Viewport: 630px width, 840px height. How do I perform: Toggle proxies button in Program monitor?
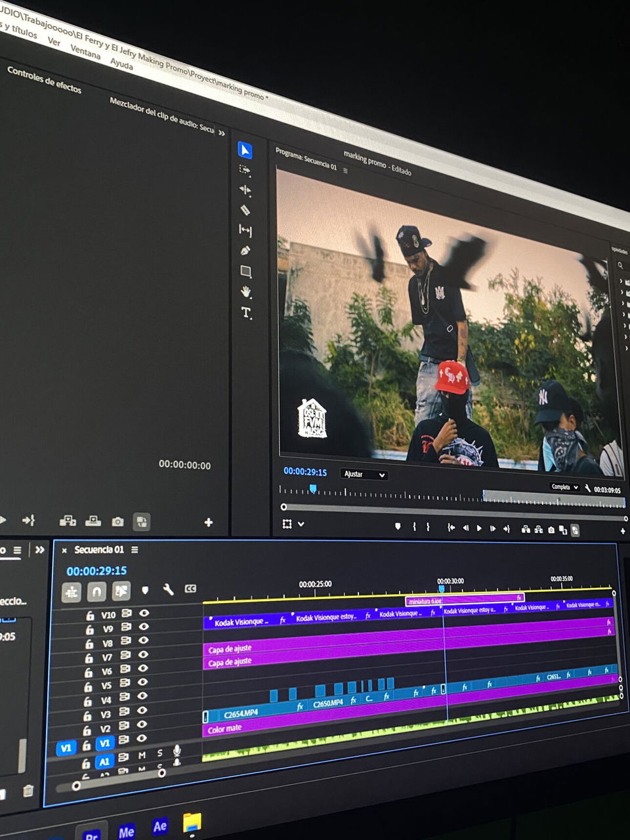point(575,530)
